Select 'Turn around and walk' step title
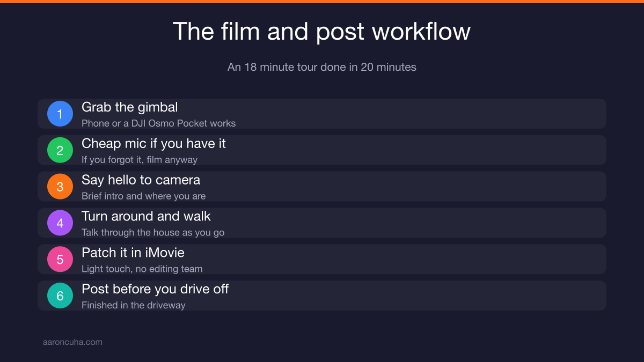This screenshot has width=644, height=362. [146, 216]
